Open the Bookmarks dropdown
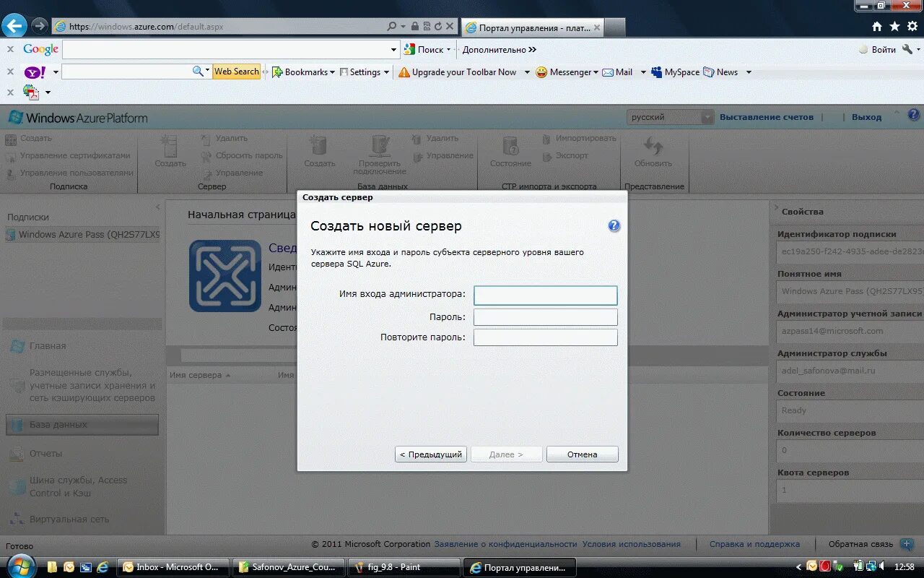The width and height of the screenshot is (924, 578). coord(332,72)
